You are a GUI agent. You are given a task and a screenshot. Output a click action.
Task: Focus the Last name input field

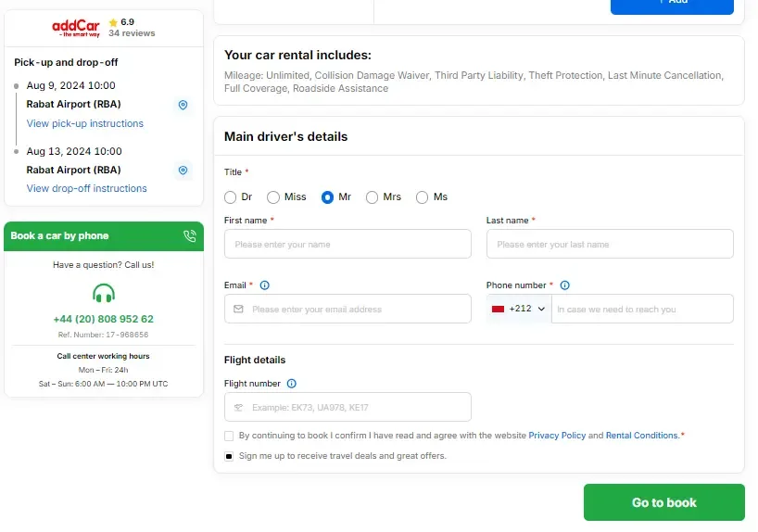tap(610, 244)
